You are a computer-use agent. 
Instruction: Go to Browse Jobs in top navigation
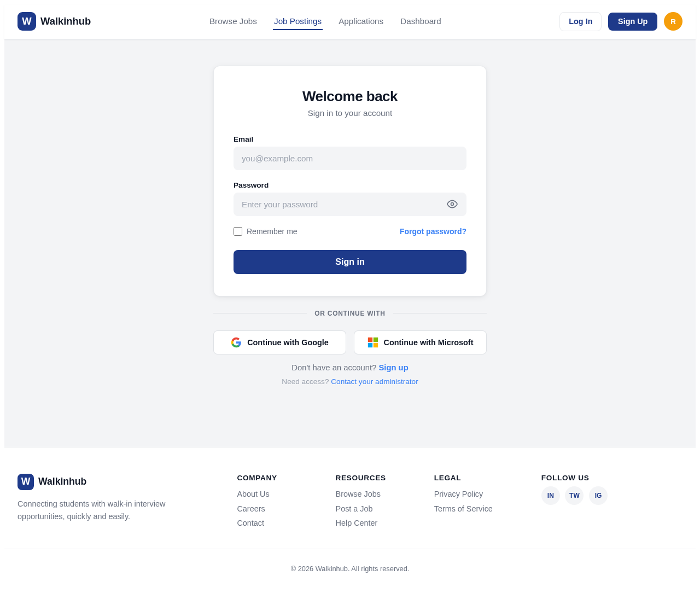[233, 21]
